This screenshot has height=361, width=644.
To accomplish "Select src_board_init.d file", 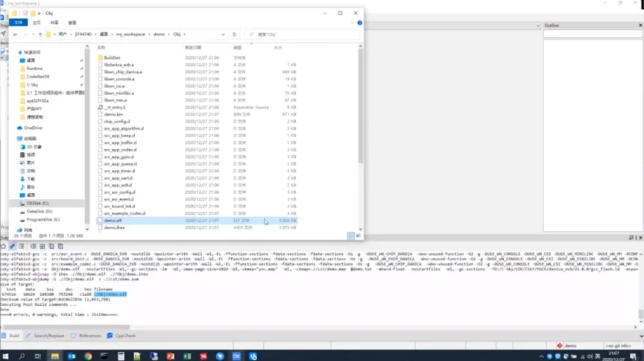I will click(x=119, y=207).
